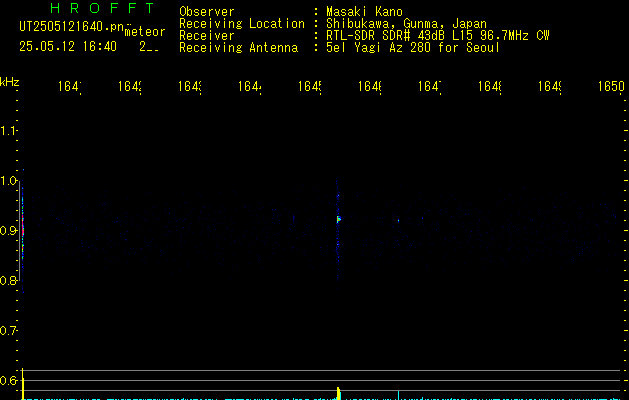The width and height of the screenshot is (629, 400).
Task: Click the "Receiving Location" label
Action: [242, 24]
